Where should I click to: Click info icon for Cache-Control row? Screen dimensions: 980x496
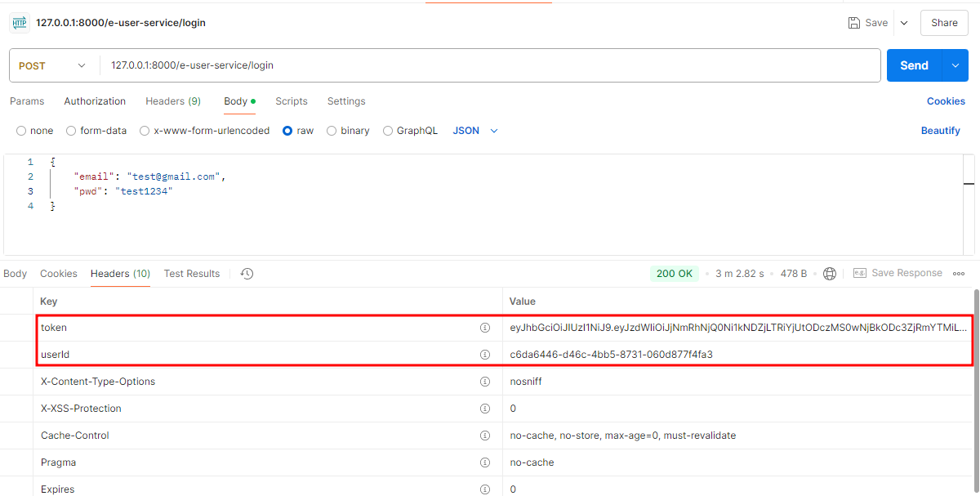pos(484,436)
